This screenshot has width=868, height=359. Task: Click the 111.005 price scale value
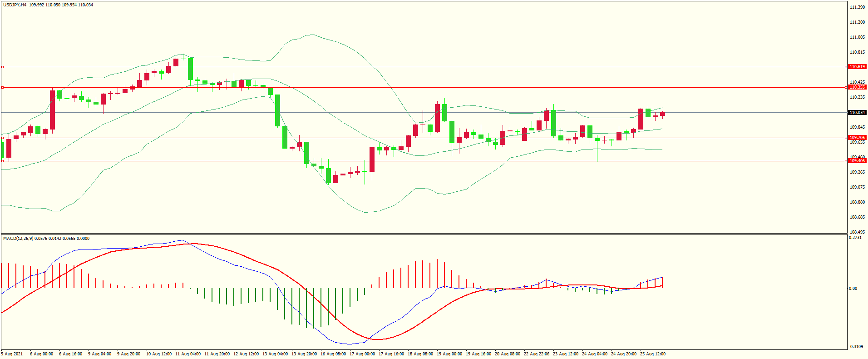coord(857,37)
